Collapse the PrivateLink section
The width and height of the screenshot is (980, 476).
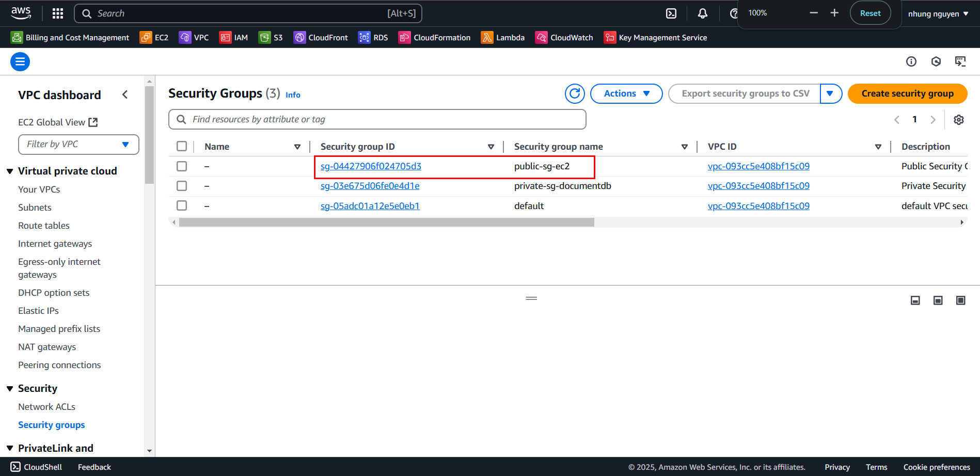10,448
